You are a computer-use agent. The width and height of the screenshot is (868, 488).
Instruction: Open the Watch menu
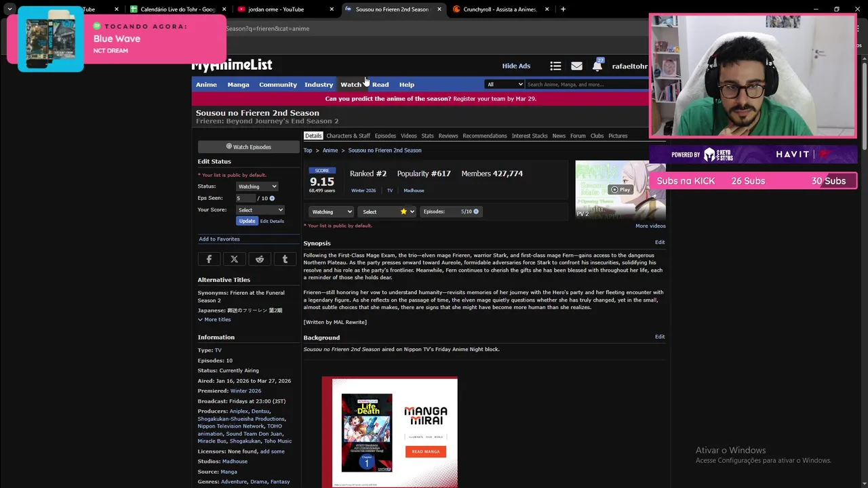[x=351, y=85]
